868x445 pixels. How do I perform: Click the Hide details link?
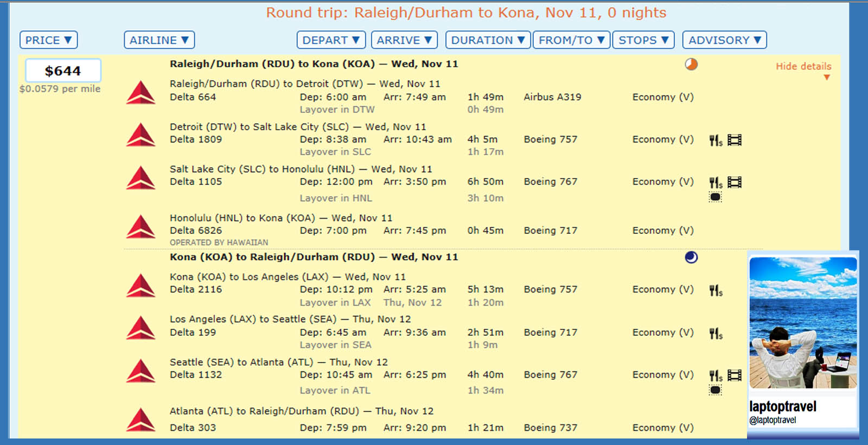tap(803, 66)
